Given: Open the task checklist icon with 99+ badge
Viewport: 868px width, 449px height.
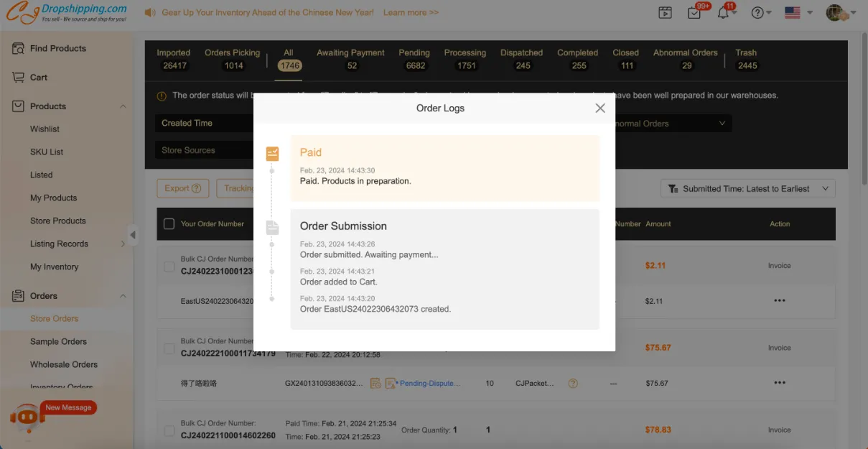Looking at the screenshot, I should 694,13.
